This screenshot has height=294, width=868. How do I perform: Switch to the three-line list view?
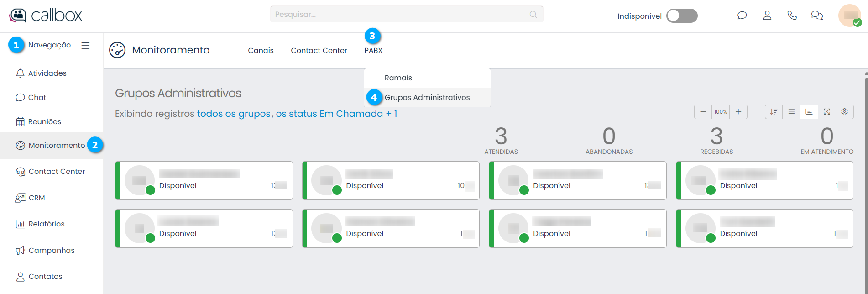(791, 112)
